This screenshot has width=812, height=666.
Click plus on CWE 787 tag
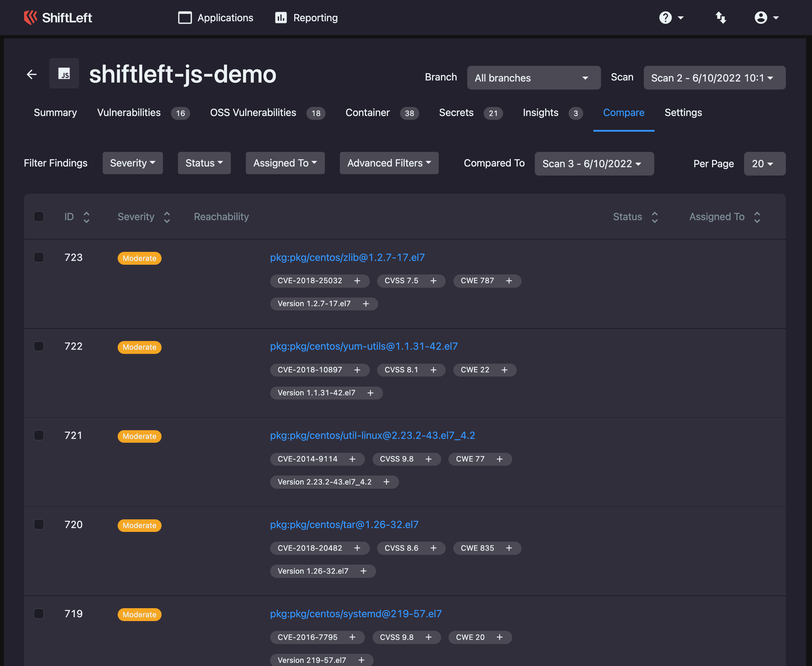[509, 281]
